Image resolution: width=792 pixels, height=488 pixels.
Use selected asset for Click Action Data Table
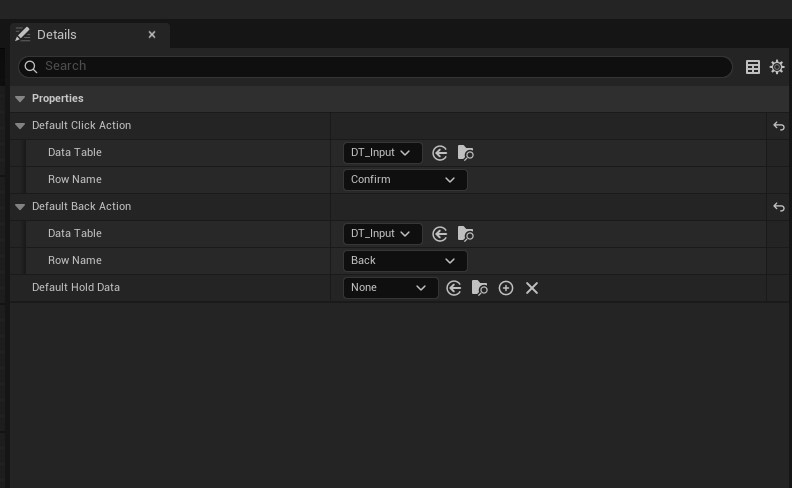pyautogui.click(x=439, y=153)
